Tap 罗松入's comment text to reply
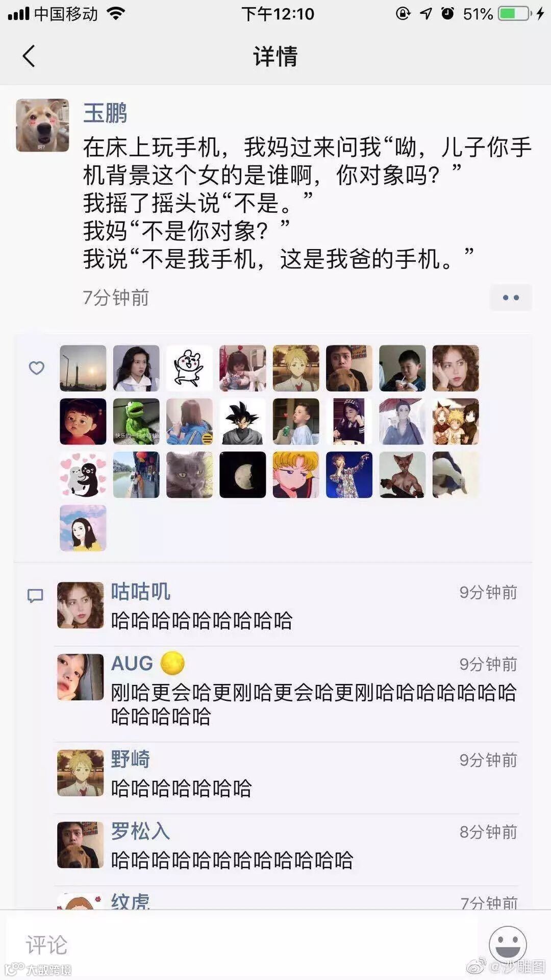Viewport: 551px width, 980px height. [232, 860]
